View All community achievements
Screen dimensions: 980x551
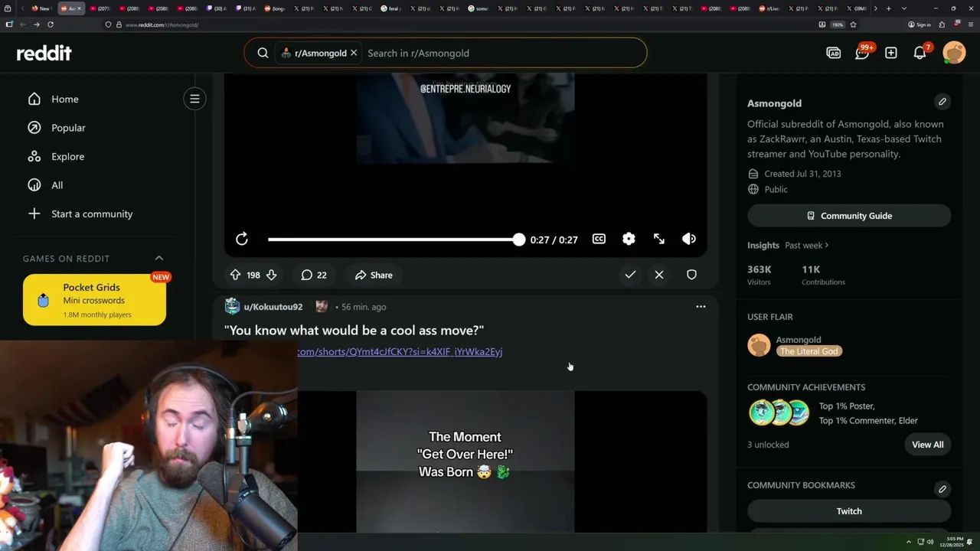coord(927,445)
